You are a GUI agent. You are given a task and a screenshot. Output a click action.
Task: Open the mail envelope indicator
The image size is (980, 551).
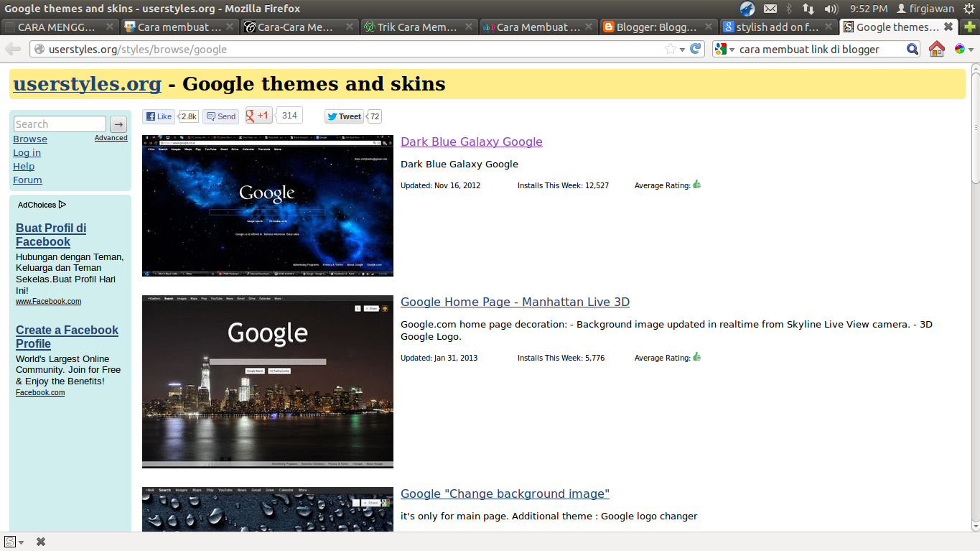coord(770,9)
